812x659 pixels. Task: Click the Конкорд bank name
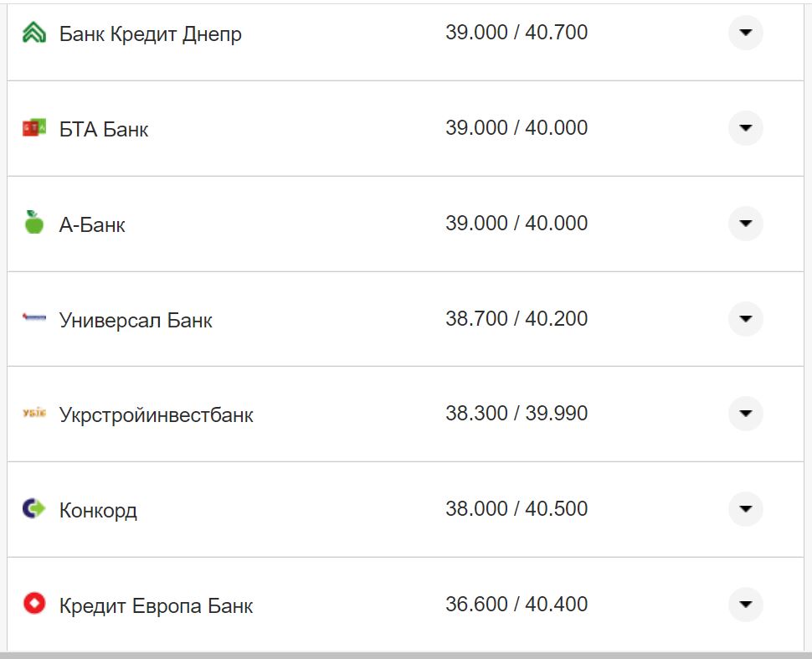[98, 510]
